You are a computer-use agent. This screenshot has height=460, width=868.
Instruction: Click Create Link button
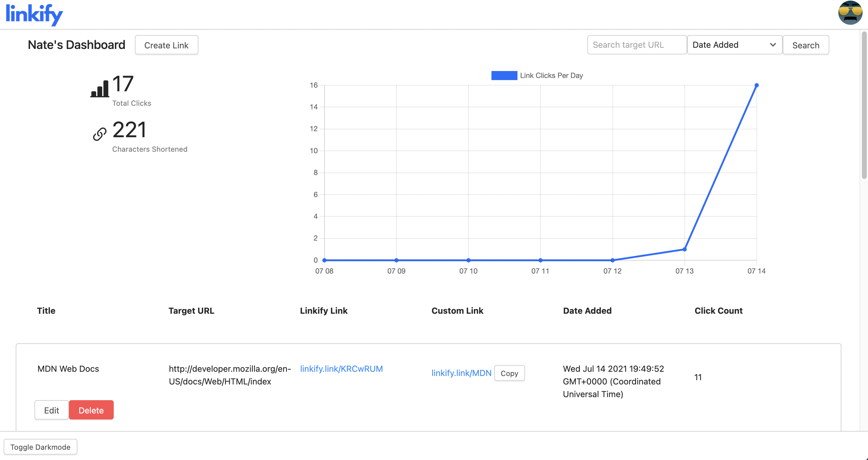[x=166, y=45]
